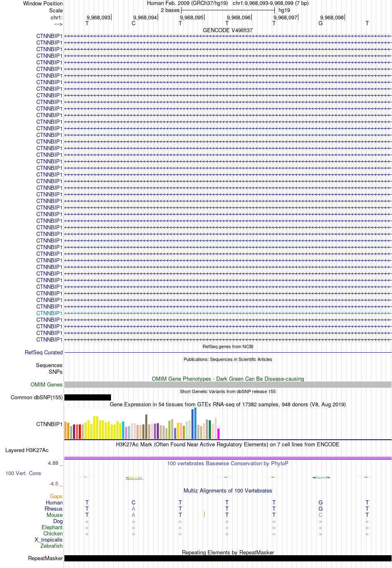Open the H3K27Ac Mark track title
This screenshot has width=392, height=568.
click(x=228, y=444)
